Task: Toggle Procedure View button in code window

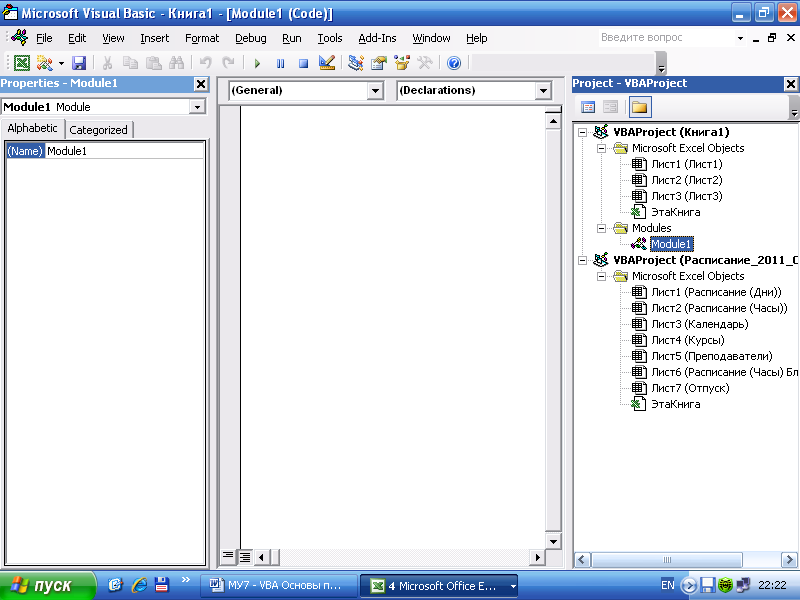Action: (228, 556)
